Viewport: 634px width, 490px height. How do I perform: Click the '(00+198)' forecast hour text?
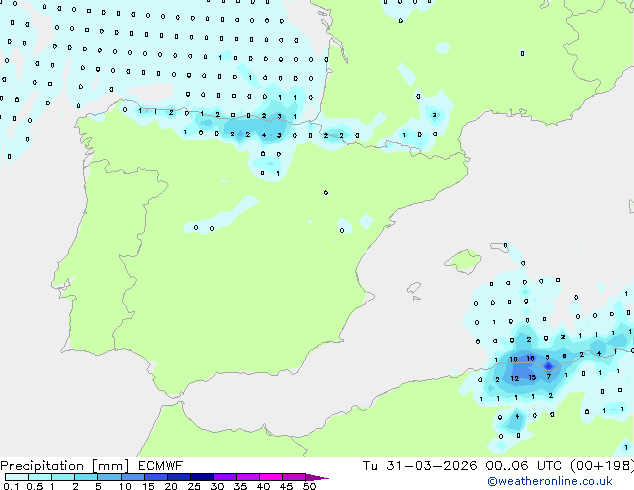pyautogui.click(x=602, y=466)
